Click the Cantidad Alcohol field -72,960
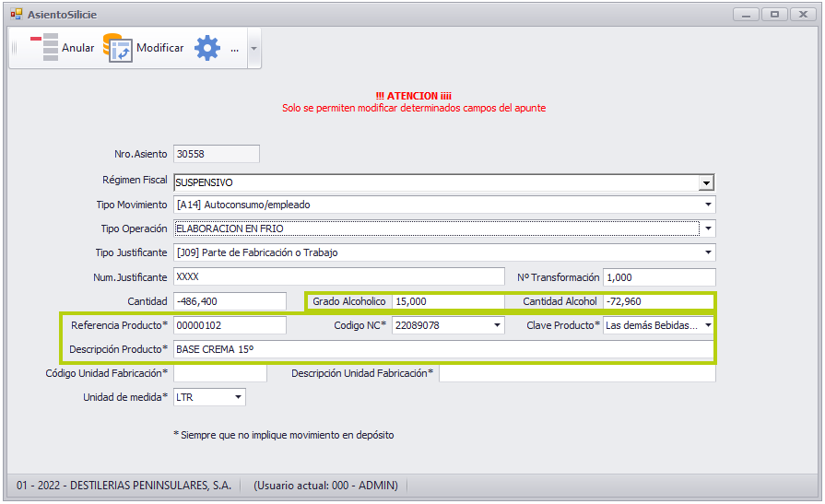 [x=657, y=301]
